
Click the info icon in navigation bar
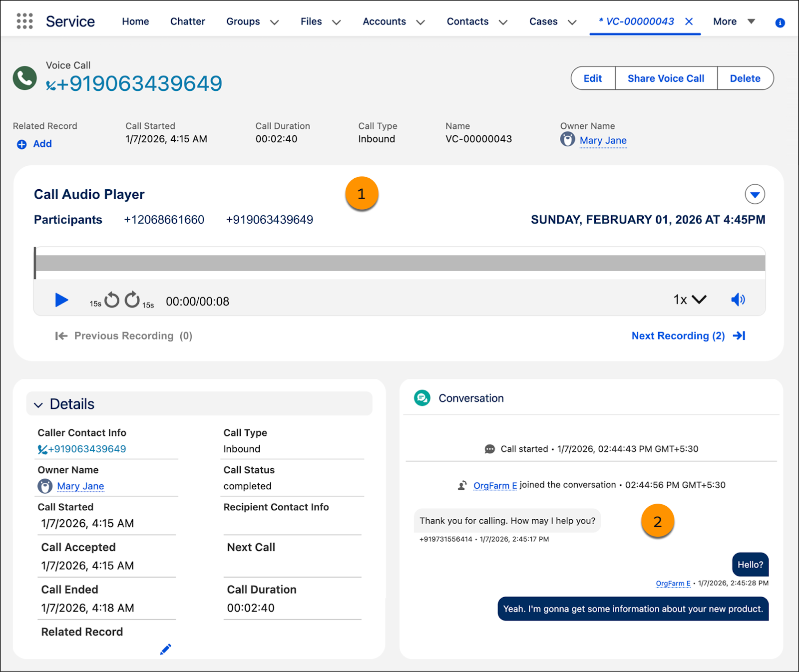780,22
